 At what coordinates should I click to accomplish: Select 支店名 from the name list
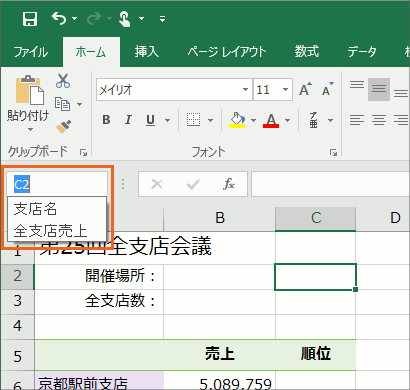57,209
